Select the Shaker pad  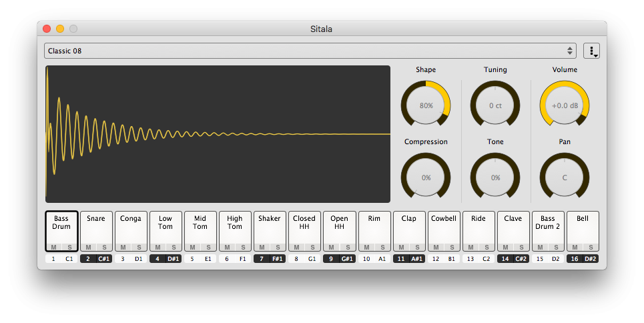[270, 231]
